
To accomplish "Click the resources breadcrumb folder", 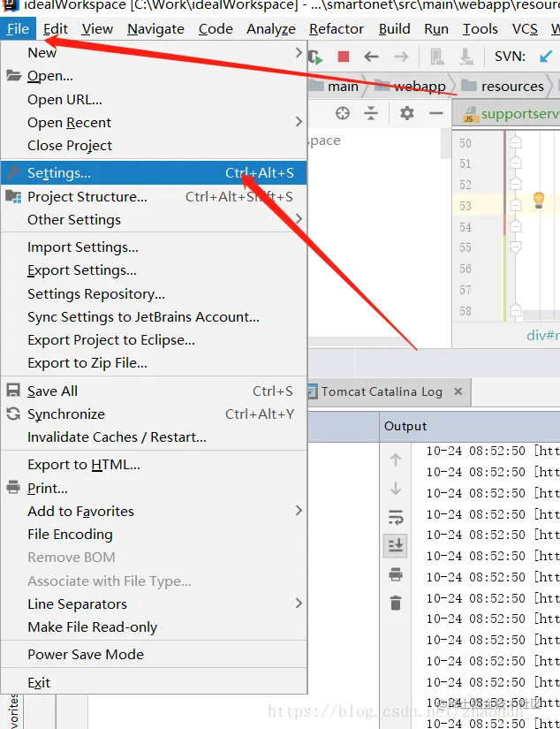I will 502,86.
